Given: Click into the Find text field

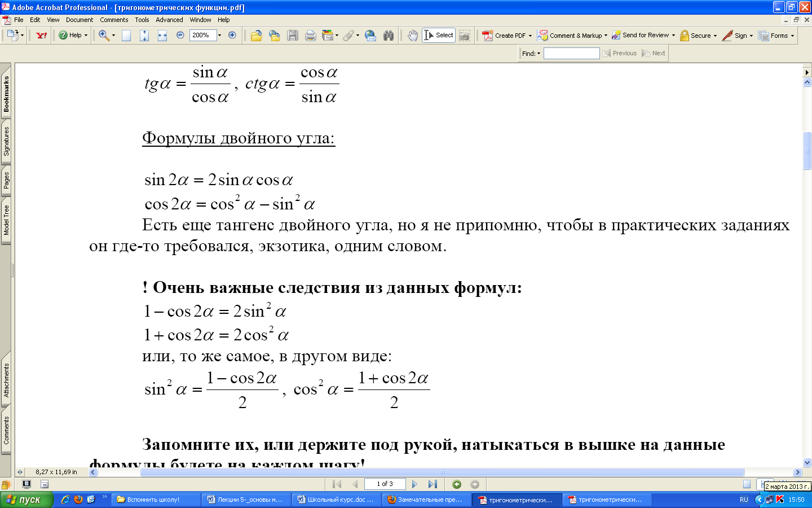Looking at the screenshot, I should pyautogui.click(x=571, y=53).
